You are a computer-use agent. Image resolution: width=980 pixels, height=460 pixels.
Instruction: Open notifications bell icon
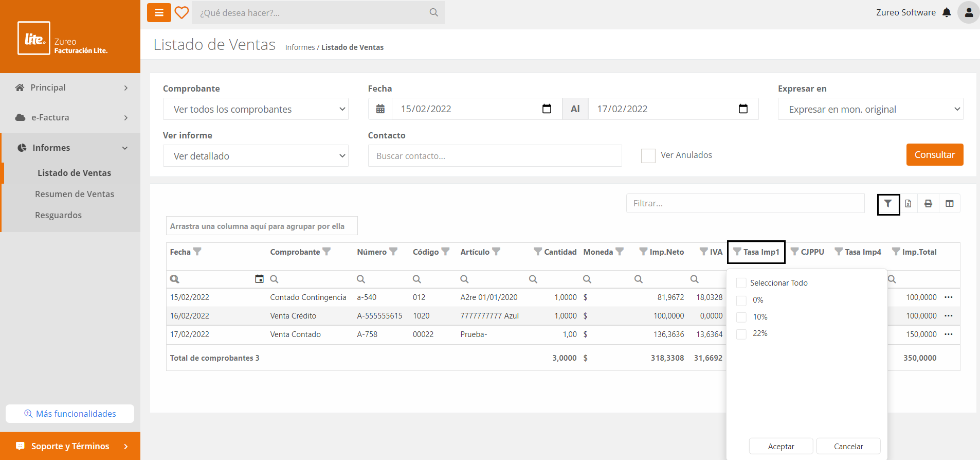[x=947, y=12]
